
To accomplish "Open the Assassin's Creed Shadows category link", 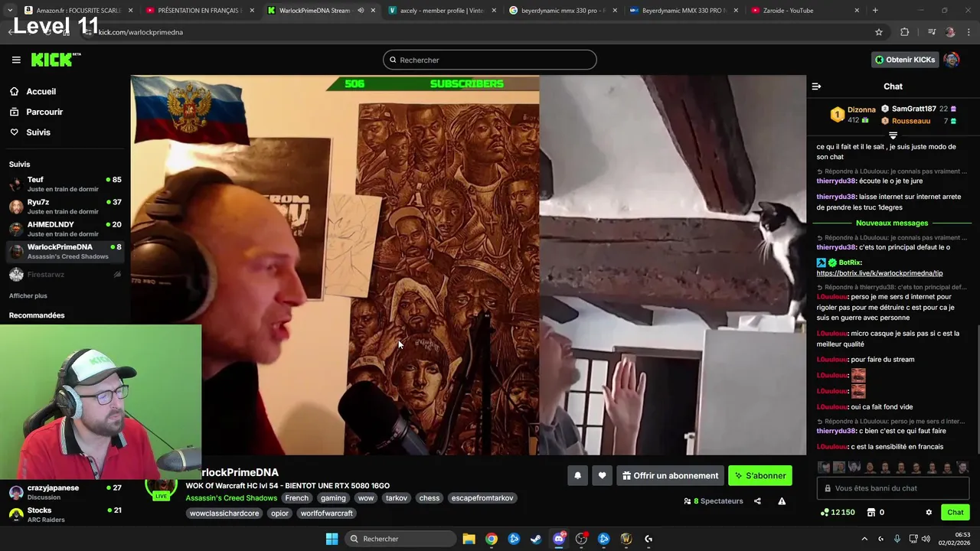I will point(231,498).
